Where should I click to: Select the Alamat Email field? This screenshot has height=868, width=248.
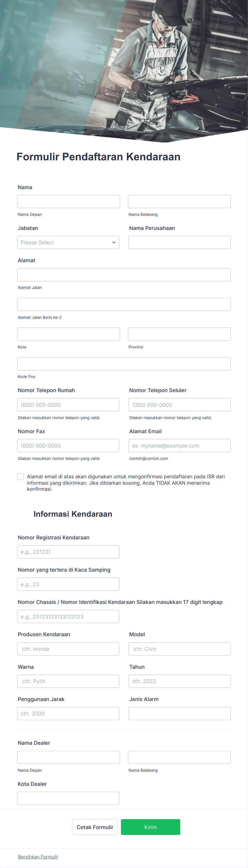coord(179,445)
